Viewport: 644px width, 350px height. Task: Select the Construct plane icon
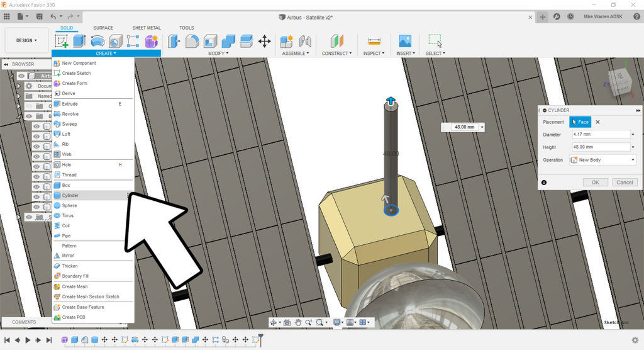[x=337, y=41]
